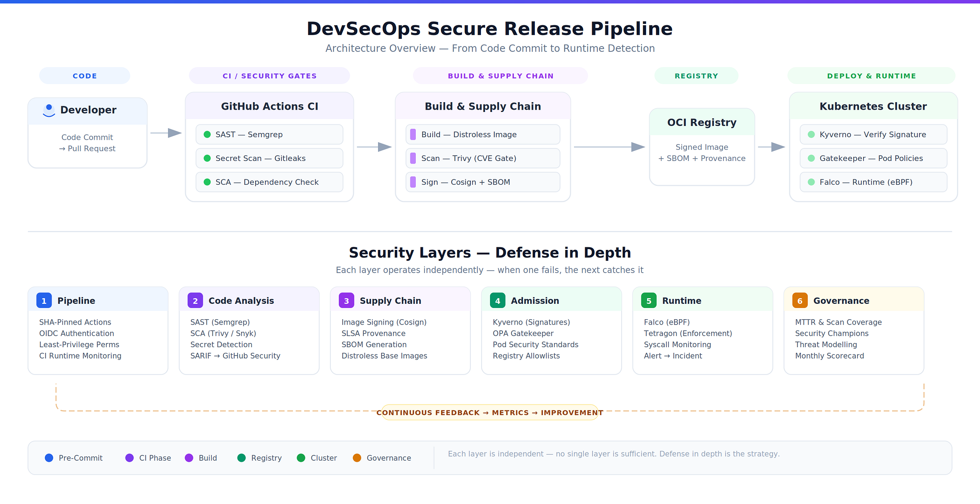Image resolution: width=980 pixels, height=504 pixels.
Task: Click the GitHub Actions CI heading
Action: (269, 107)
